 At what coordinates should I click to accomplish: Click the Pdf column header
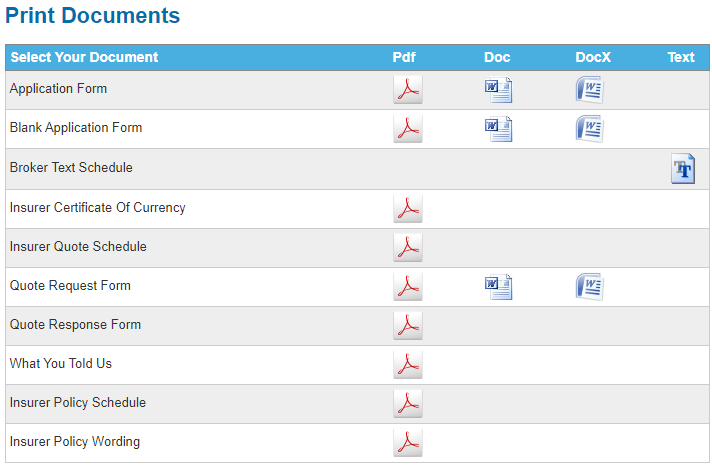coord(404,57)
